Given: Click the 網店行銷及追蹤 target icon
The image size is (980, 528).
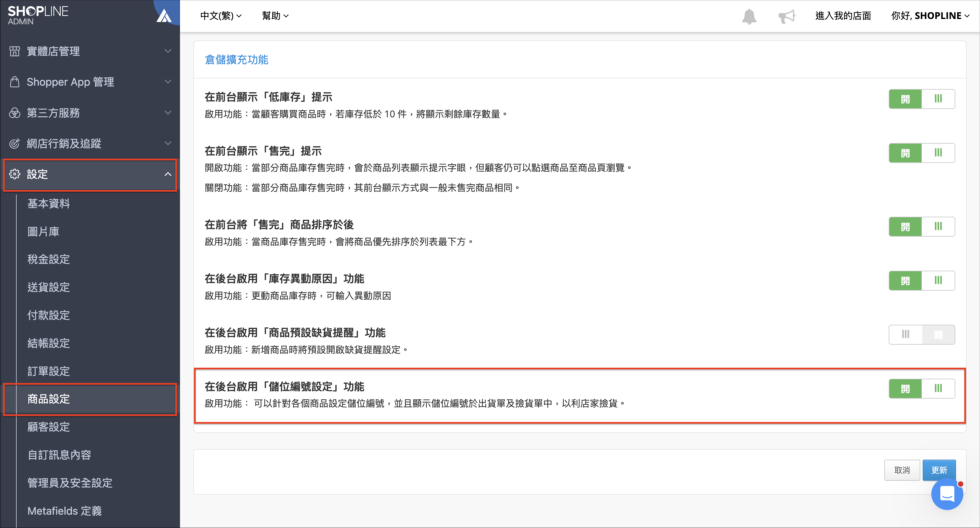Looking at the screenshot, I should click(14, 143).
